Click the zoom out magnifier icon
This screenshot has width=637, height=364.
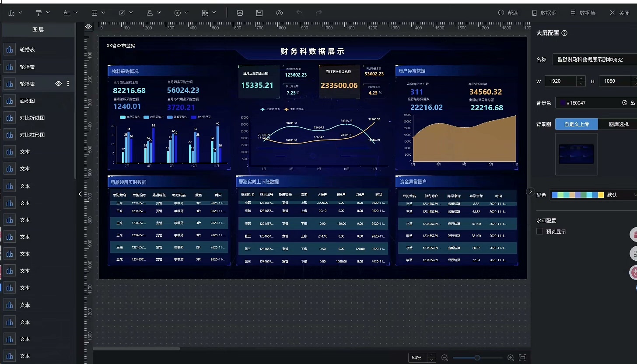[x=444, y=358]
